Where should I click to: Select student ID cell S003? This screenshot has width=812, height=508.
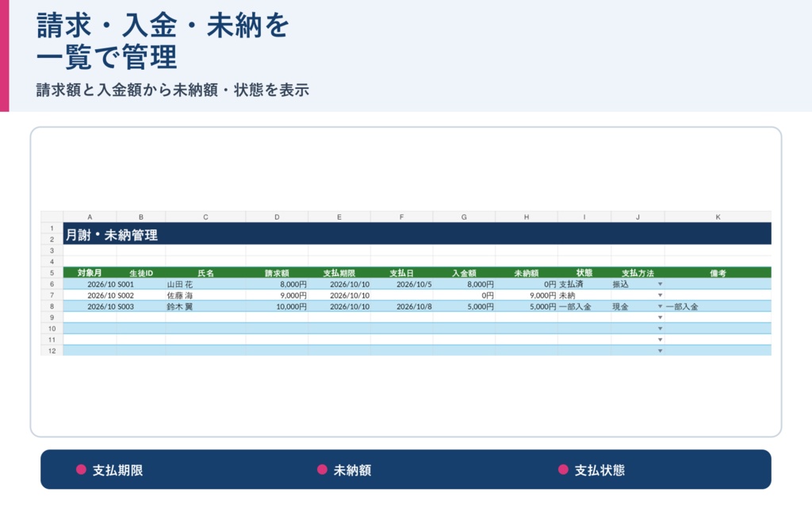tap(141, 306)
